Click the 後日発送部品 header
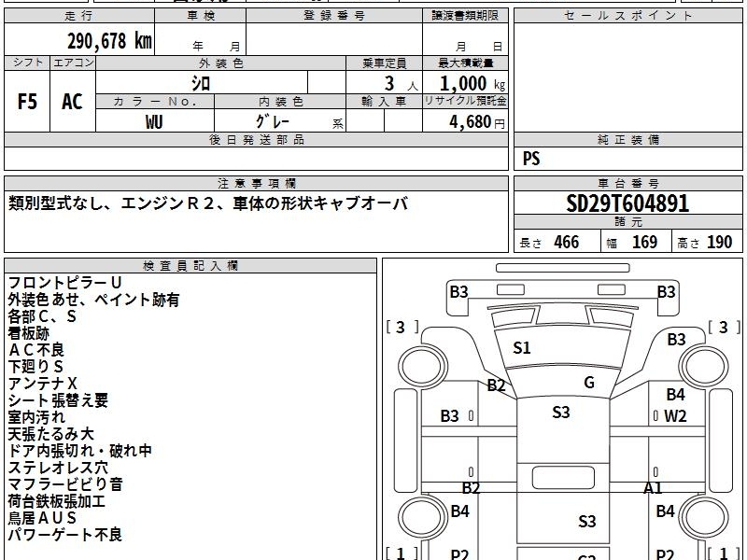 [256, 140]
